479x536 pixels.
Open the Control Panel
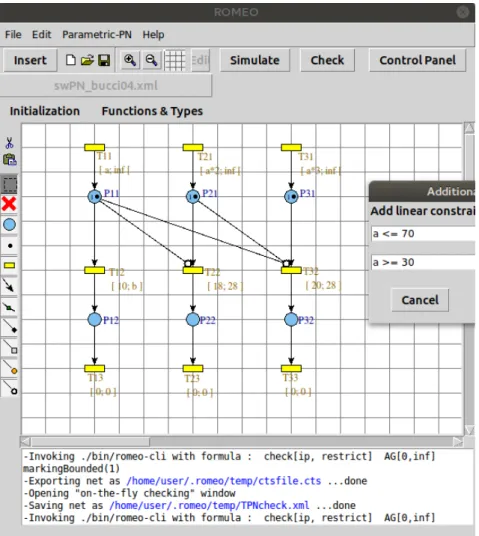pos(417,60)
